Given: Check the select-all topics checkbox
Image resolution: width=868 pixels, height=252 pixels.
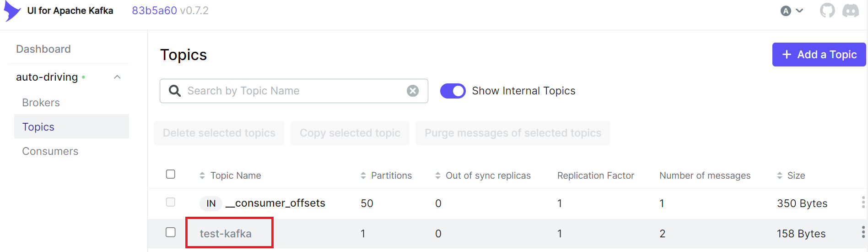Looking at the screenshot, I should pos(171,175).
